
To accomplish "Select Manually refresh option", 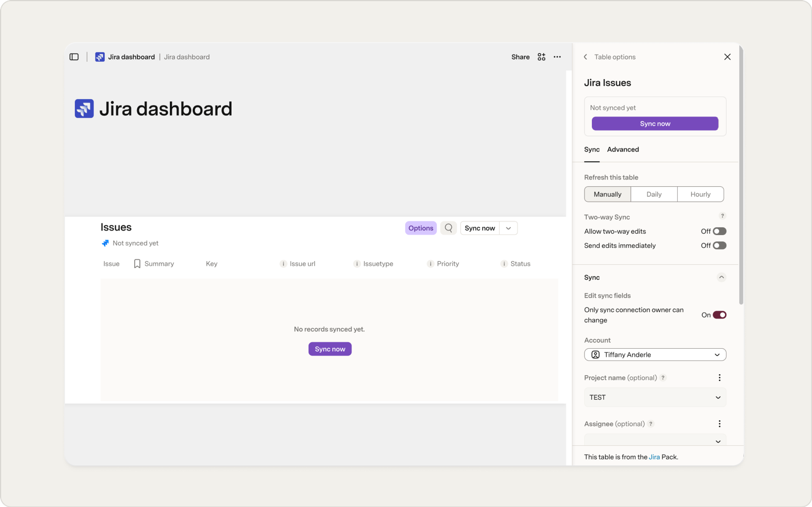I will point(607,194).
